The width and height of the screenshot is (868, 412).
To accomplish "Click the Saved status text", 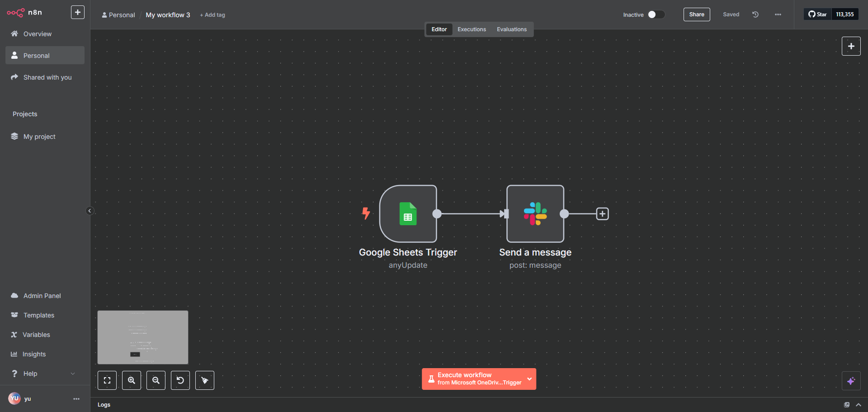I will point(731,14).
